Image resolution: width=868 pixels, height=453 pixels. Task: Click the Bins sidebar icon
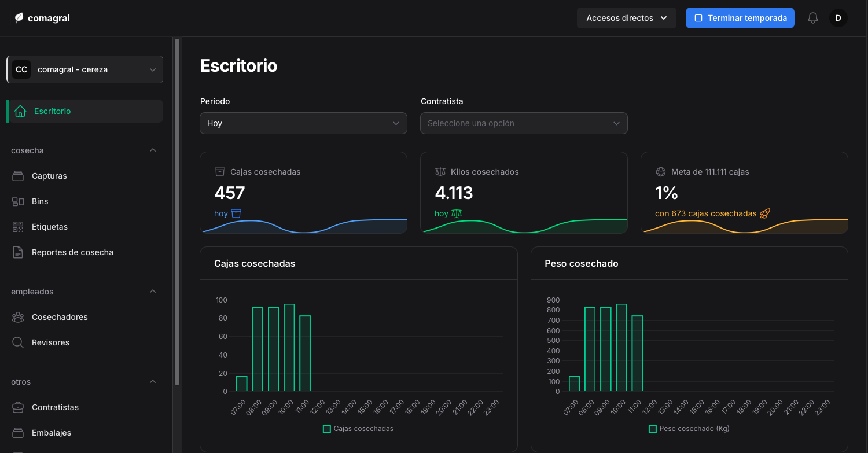[18, 201]
